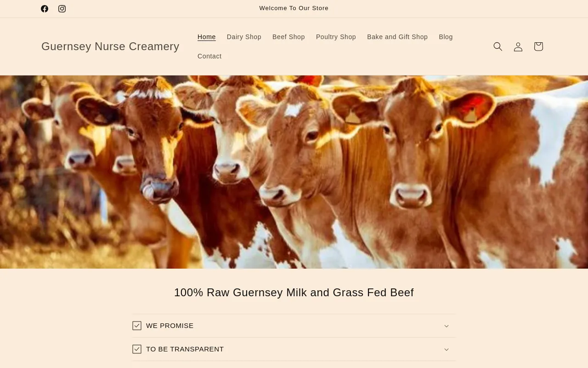Click the Guernsey cows banner image
The height and width of the screenshot is (368, 588).
(x=294, y=172)
